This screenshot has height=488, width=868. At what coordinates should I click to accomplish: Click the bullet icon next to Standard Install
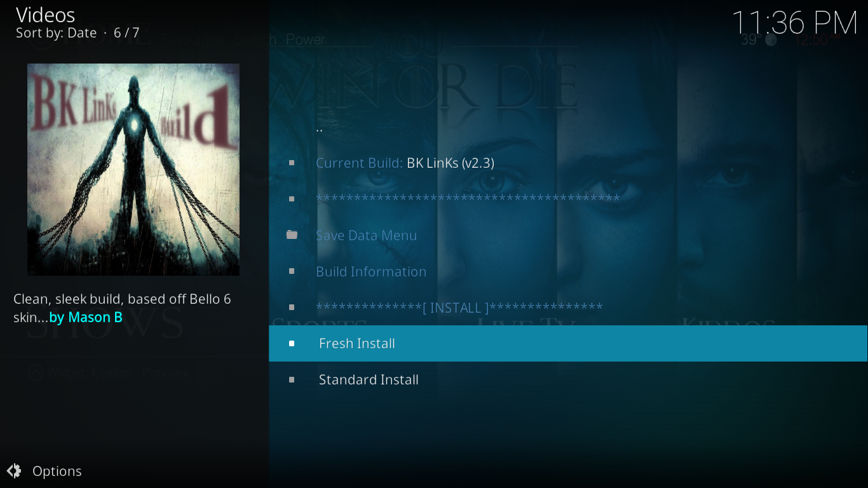pos(292,379)
